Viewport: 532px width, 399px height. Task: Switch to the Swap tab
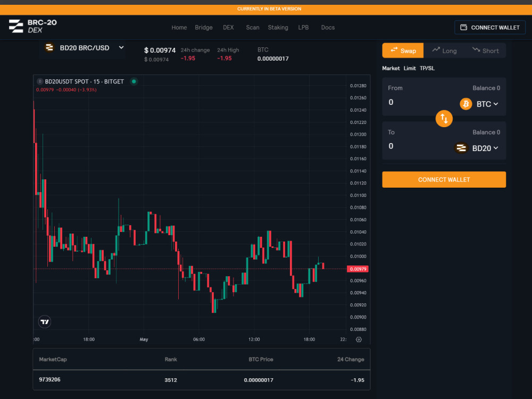point(403,51)
